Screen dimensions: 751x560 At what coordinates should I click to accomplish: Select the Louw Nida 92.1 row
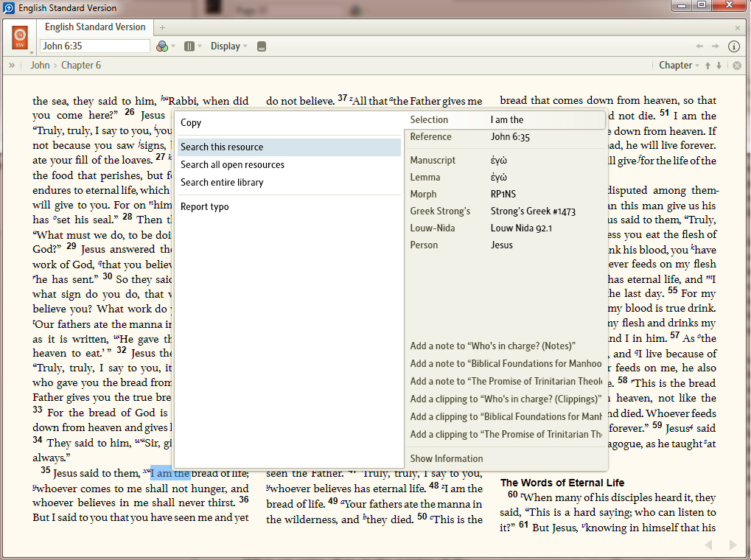(506, 228)
